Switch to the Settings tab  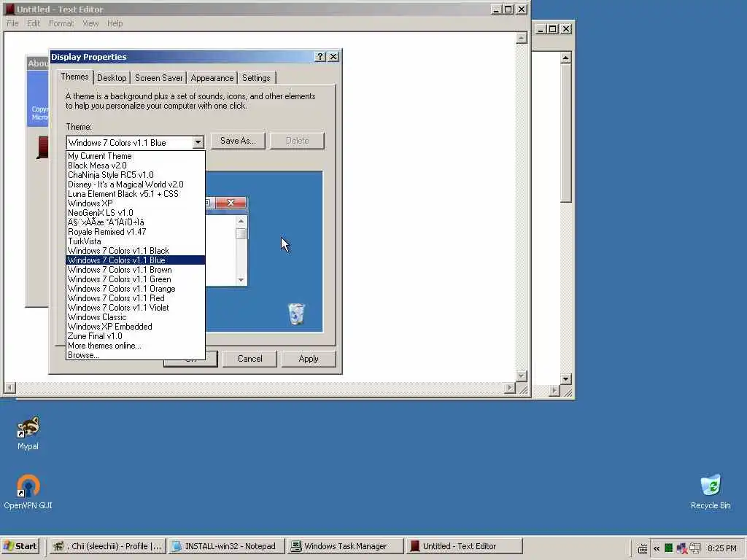tap(256, 78)
